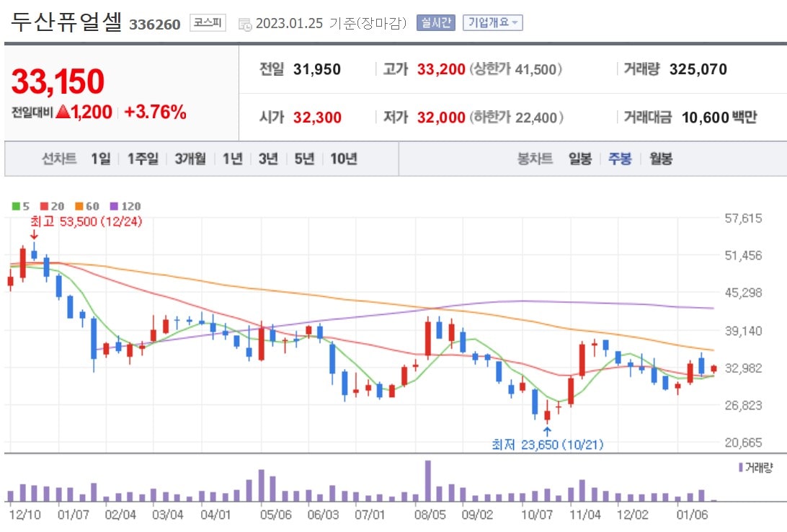Click the 최저 23,650 (10/21) low marker

548,445
